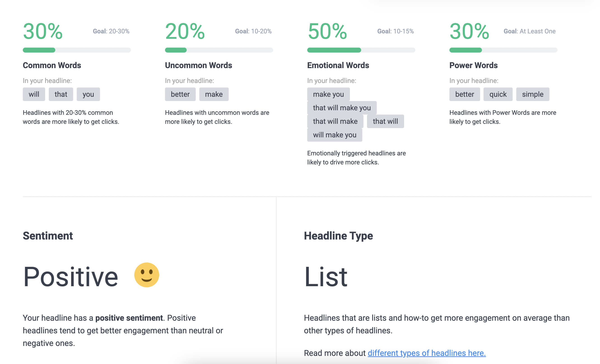600x364 pixels.
Task: Click the 'better' uncommon word chip
Action: (180, 94)
